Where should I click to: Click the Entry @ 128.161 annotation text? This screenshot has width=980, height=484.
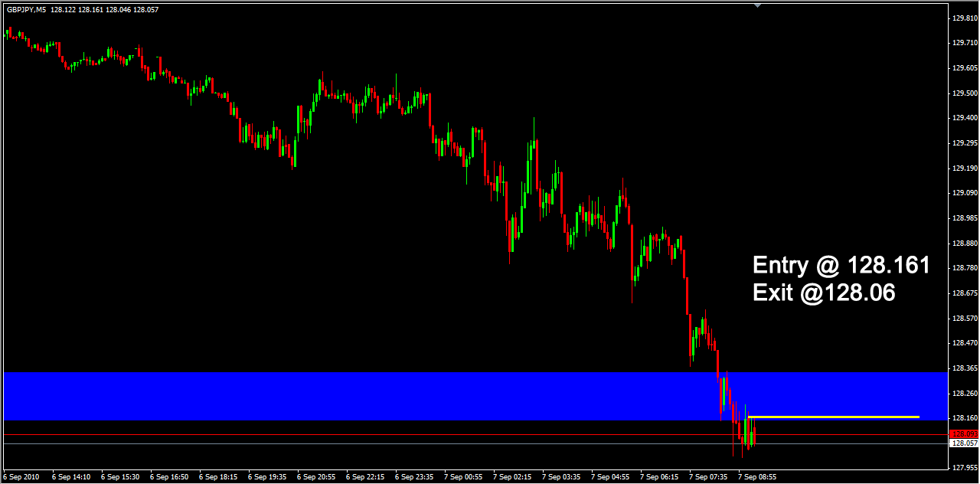[841, 265]
